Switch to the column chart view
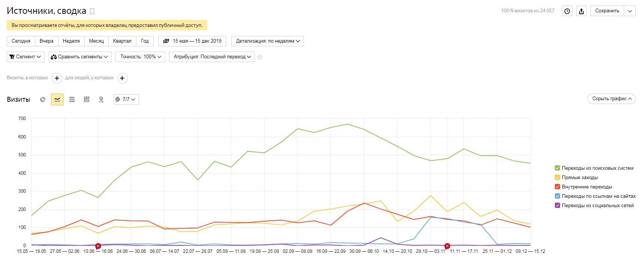Viewport: 644px width, 264px height. point(87,99)
